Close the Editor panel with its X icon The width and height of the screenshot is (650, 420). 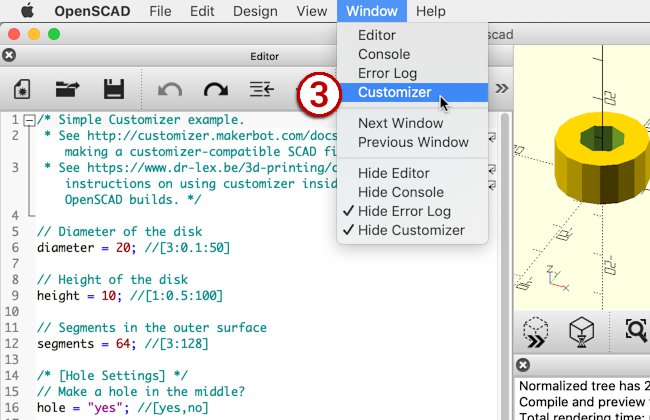pyautogui.click(x=9, y=55)
